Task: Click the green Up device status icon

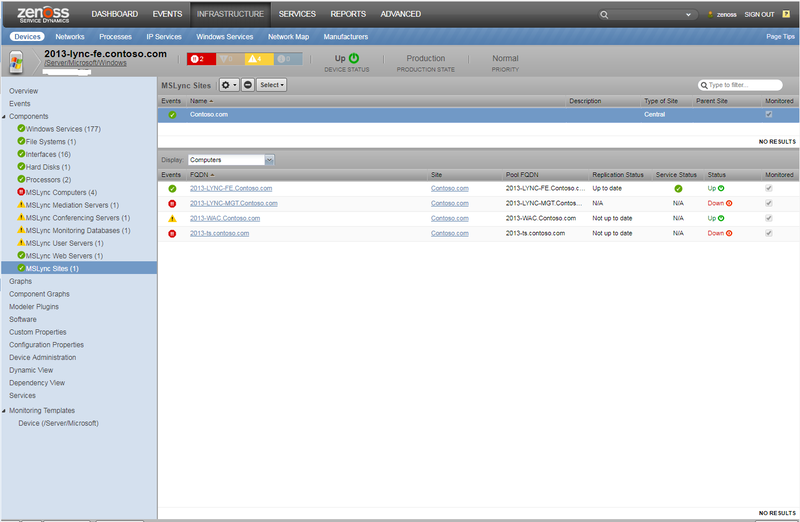Action: tap(354, 58)
